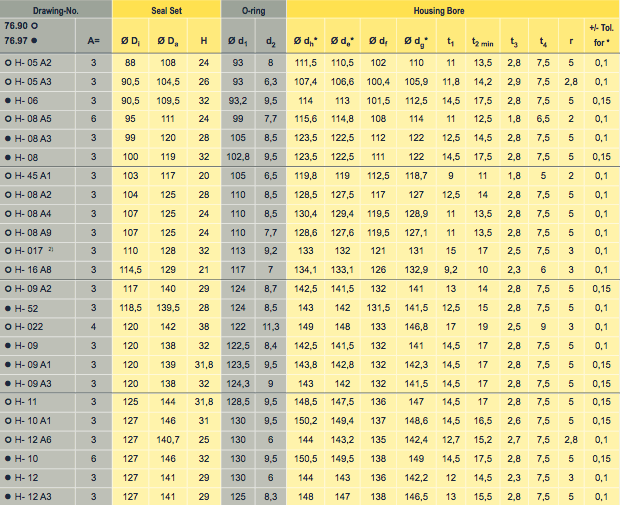
Task: Click the filled circle marker before H- 11
Action: [x=8, y=401]
